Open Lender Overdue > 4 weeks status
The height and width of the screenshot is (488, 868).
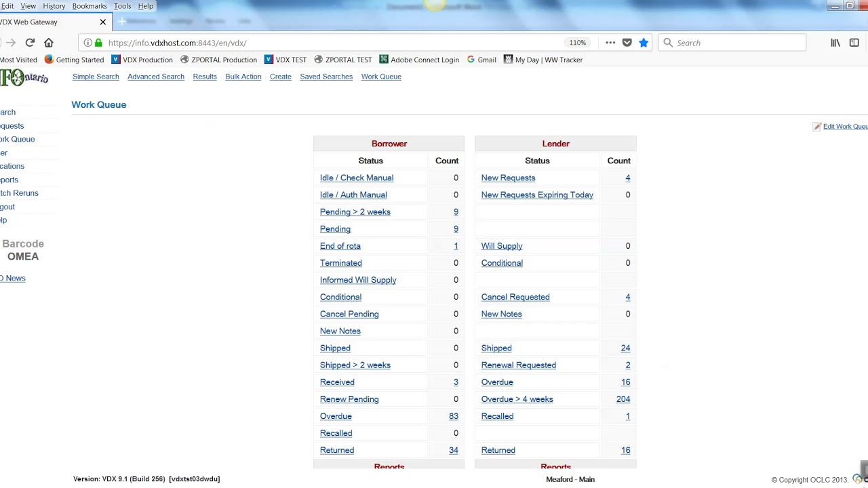coord(517,399)
